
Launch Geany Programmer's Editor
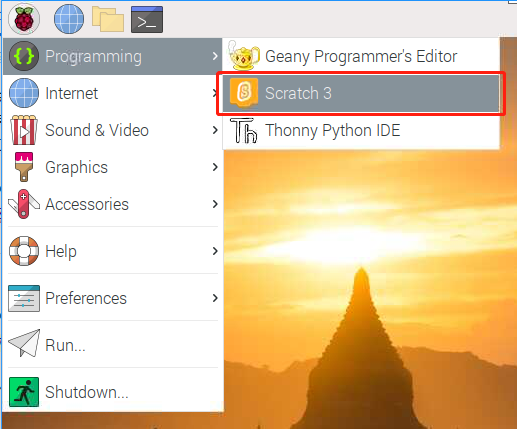click(361, 56)
